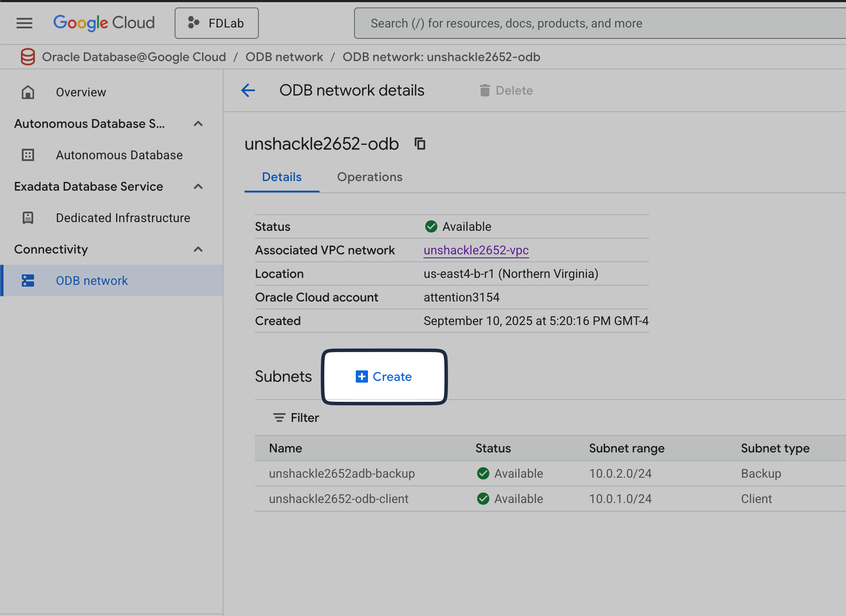Click the Autonomous Database grid icon
The image size is (846, 616).
point(28,155)
